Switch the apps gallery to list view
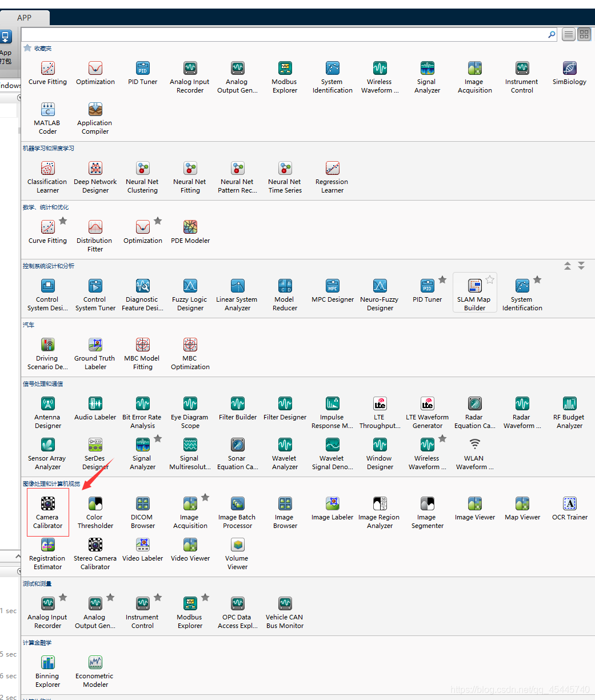The width and height of the screenshot is (595, 700). point(569,34)
